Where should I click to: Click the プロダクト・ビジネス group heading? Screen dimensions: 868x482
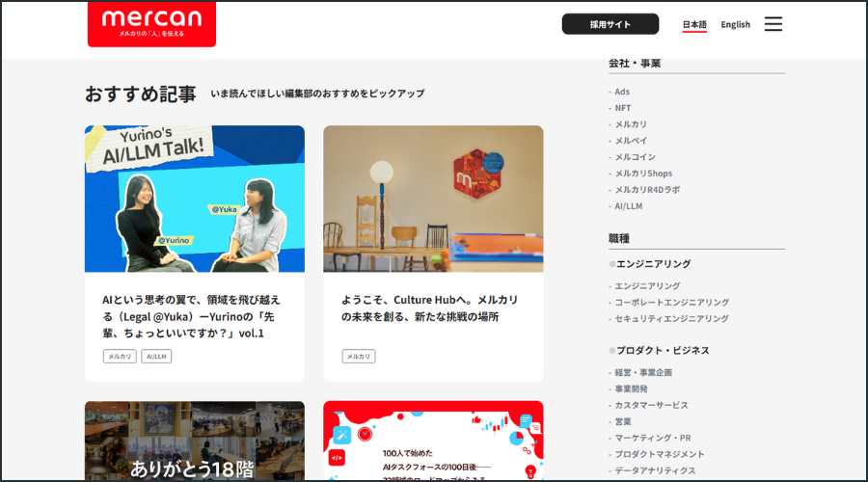(x=663, y=350)
